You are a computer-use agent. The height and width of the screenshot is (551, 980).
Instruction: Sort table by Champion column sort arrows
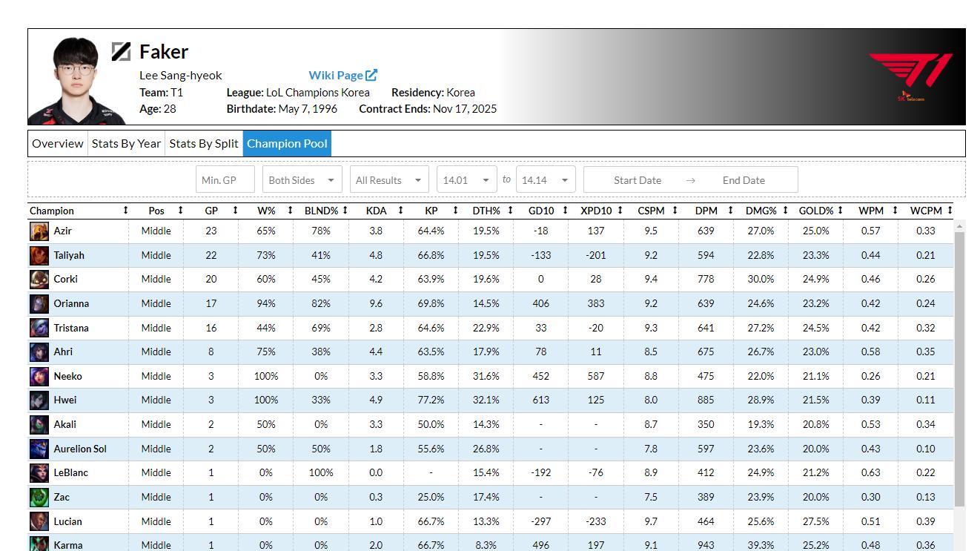tap(125, 211)
